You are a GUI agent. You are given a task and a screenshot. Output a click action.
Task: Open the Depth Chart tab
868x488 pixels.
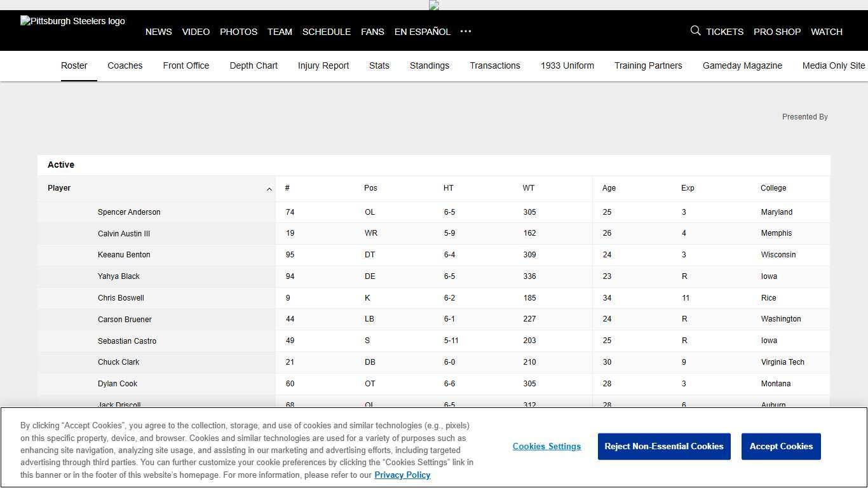coord(253,65)
